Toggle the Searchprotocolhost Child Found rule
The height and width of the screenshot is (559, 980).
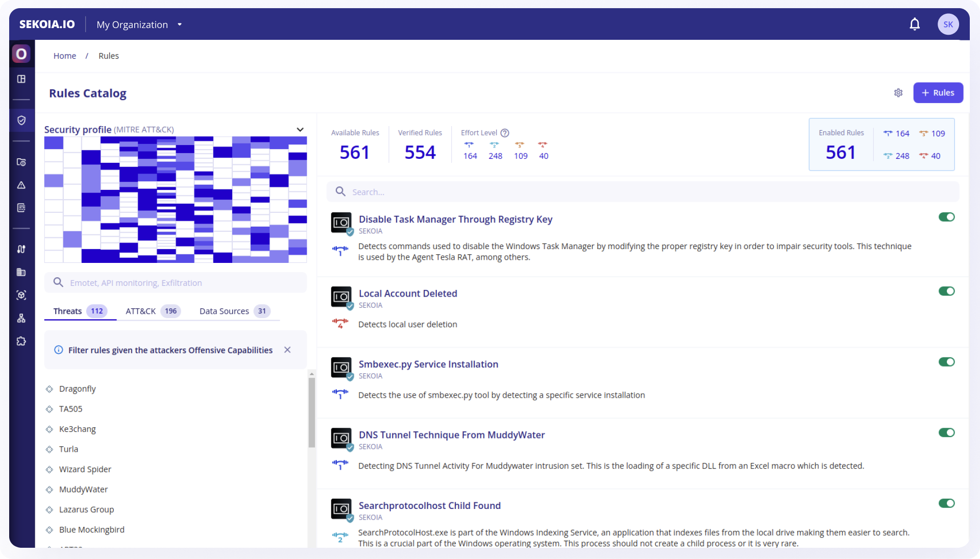click(946, 503)
